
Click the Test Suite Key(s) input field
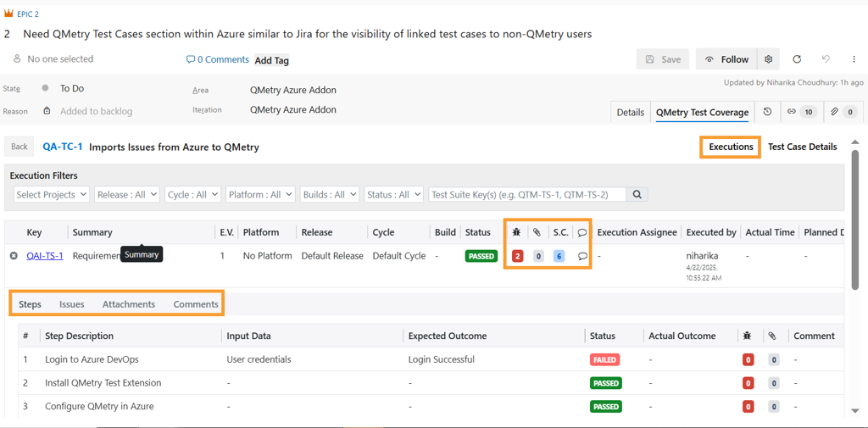coord(527,195)
